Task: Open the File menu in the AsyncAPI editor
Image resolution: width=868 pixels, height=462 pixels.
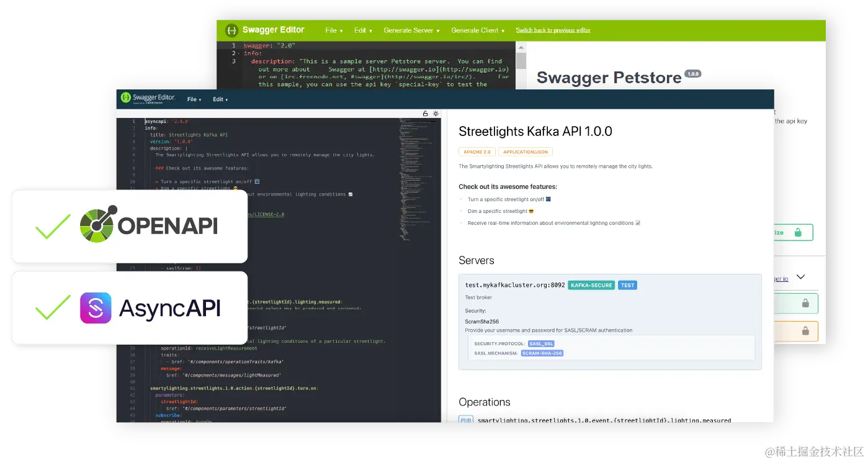Action: pos(194,99)
